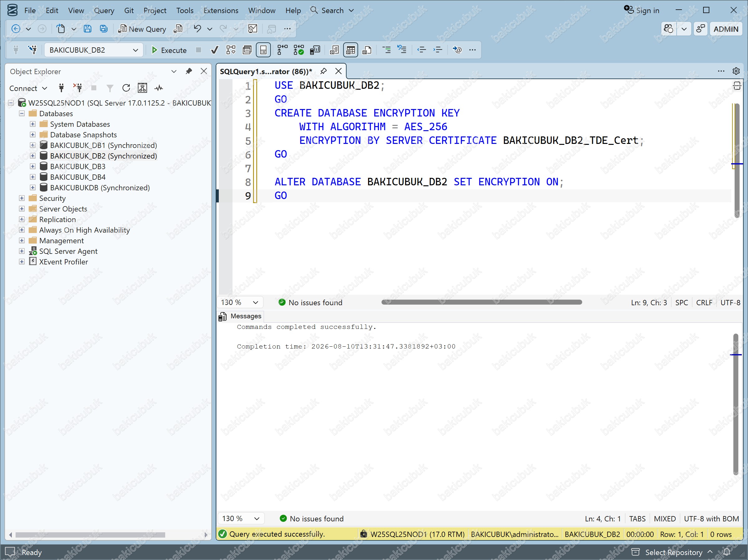
Task: Click CRLF line ending indicator
Action: 704,302
